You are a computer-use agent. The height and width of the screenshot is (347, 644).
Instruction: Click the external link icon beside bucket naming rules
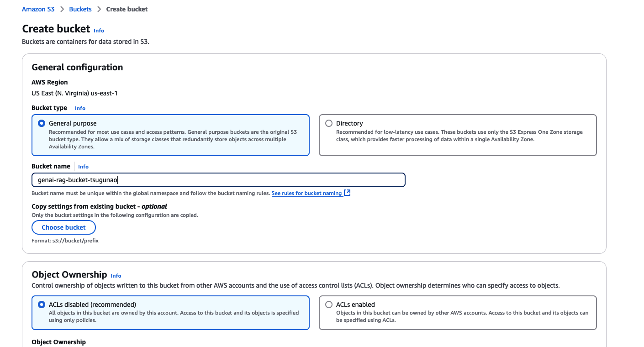click(347, 193)
